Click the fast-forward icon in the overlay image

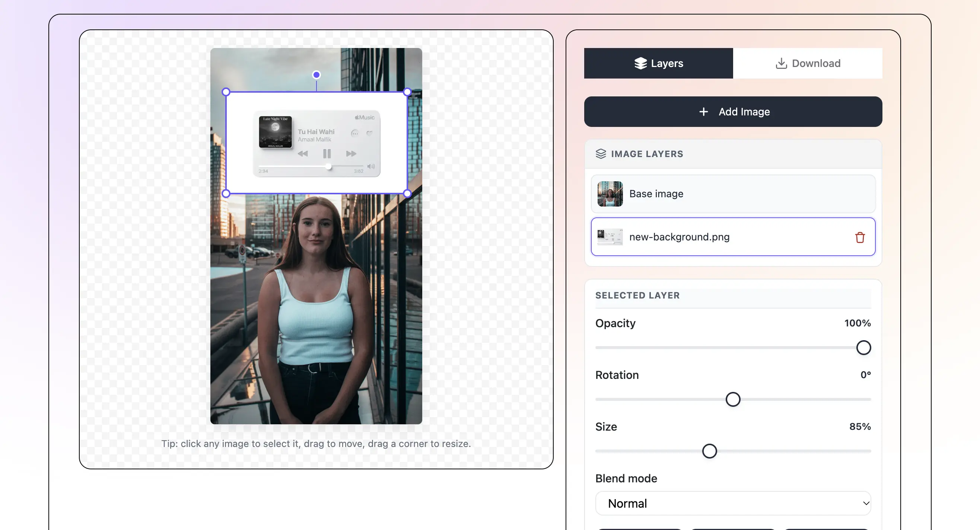[351, 154]
